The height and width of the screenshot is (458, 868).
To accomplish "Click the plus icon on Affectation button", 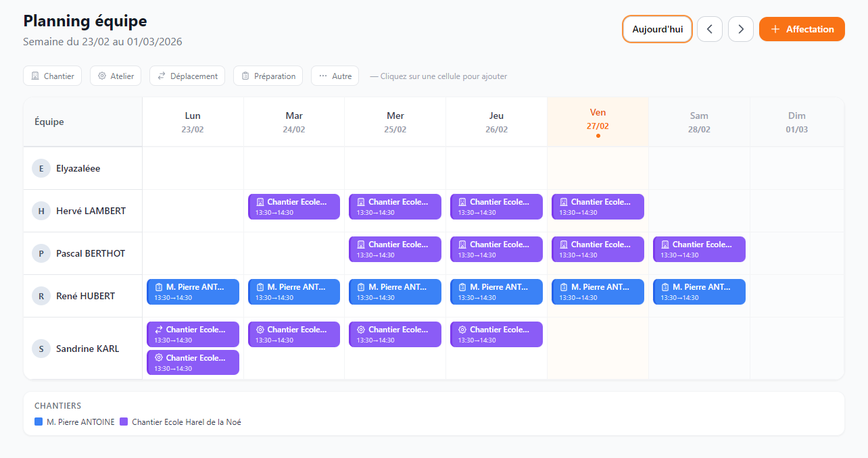I will click(x=775, y=29).
